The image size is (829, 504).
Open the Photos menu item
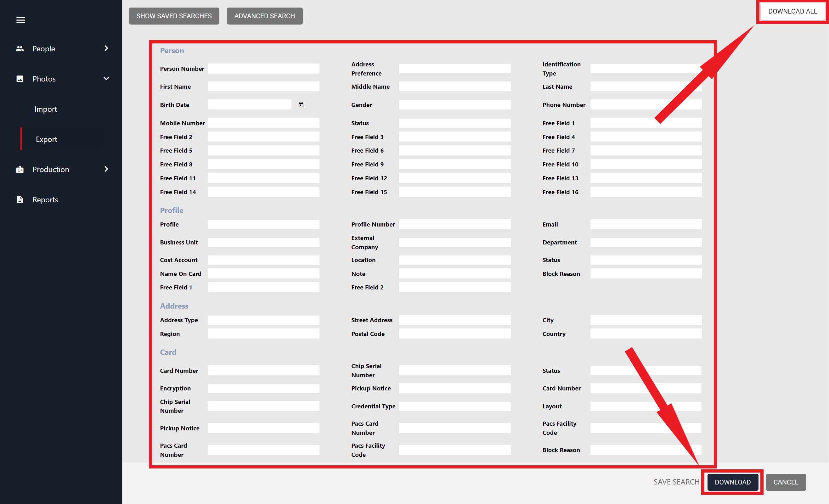pos(44,79)
